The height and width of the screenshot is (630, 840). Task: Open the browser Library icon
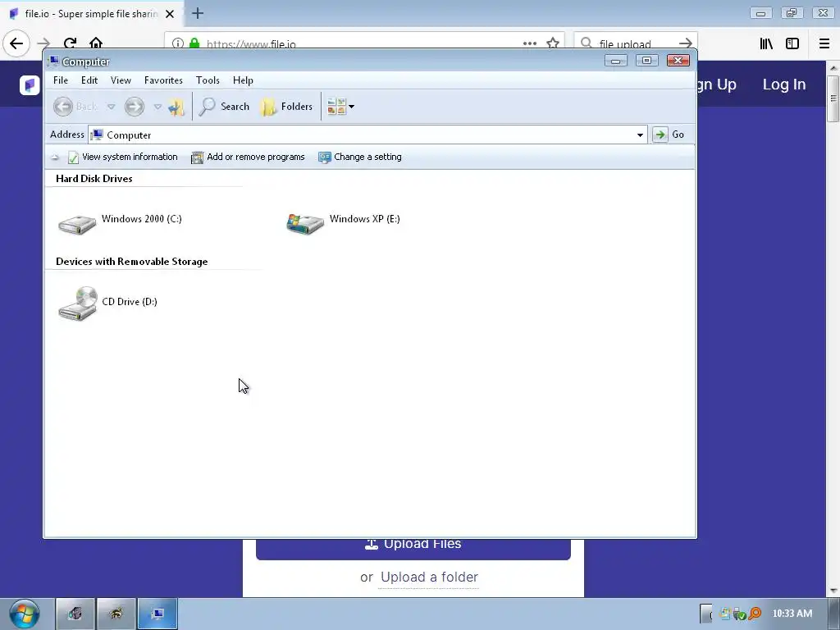click(x=767, y=43)
